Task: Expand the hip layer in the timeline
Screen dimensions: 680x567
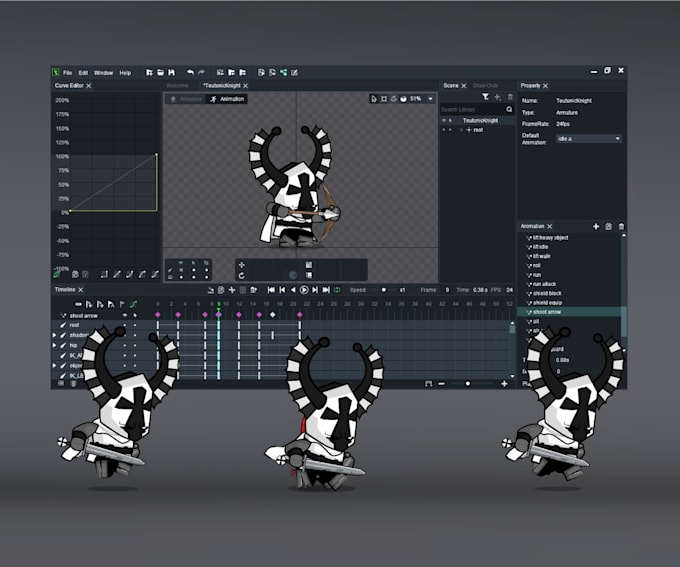Action: (x=54, y=345)
